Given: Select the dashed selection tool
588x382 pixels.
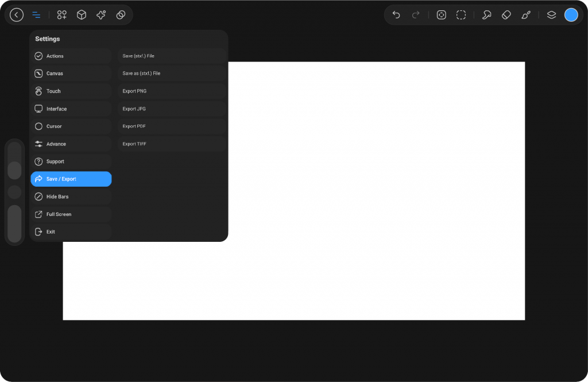Looking at the screenshot, I should (461, 15).
